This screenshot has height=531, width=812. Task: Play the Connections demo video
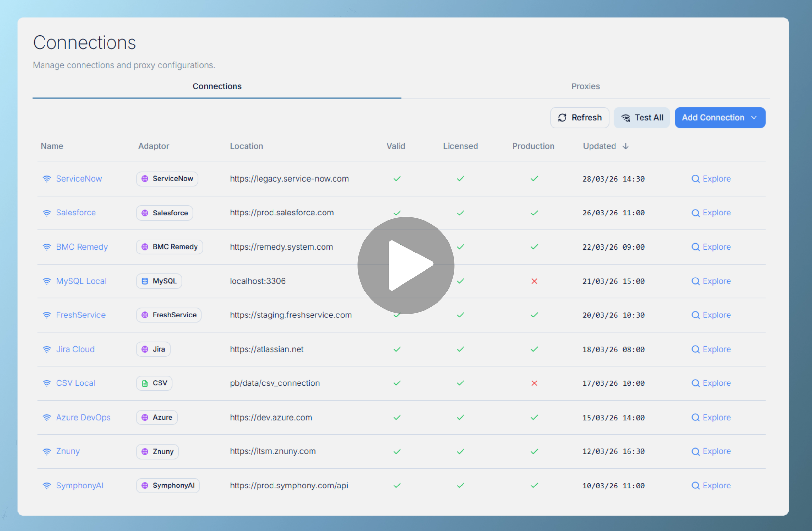tap(406, 265)
